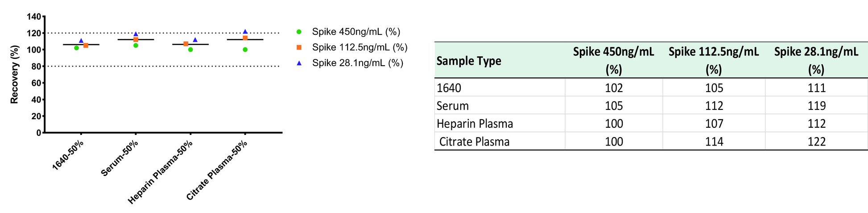Click the Sample Type column header
Image resolution: width=868 pixels, height=213 pixels.
pyautogui.click(x=469, y=61)
